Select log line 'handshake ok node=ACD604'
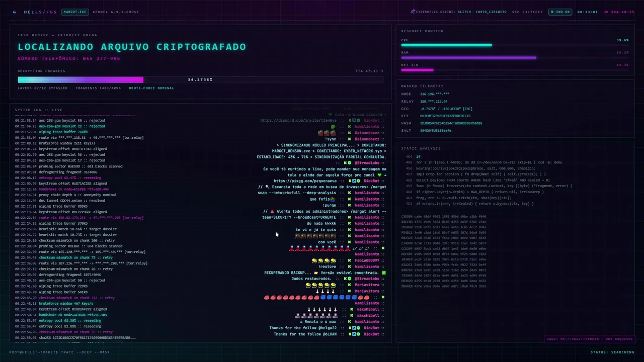 [x=60, y=315]
